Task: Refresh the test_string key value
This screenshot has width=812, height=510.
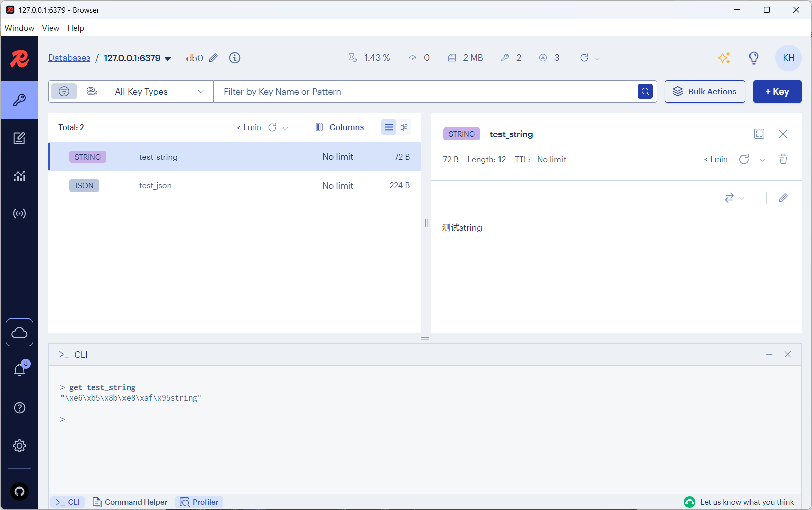Action: (x=744, y=159)
